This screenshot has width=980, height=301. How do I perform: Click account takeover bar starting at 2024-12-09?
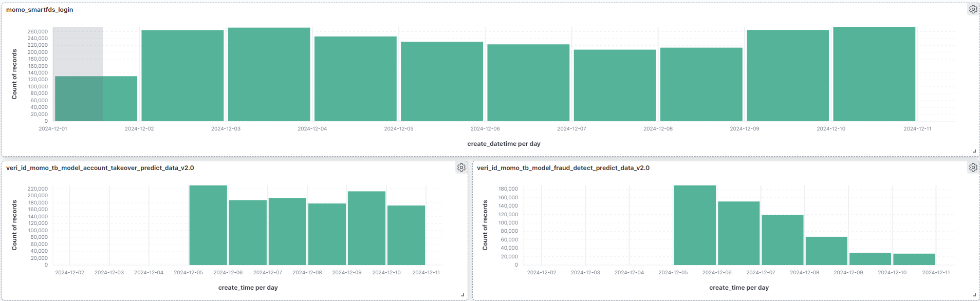coord(366,228)
